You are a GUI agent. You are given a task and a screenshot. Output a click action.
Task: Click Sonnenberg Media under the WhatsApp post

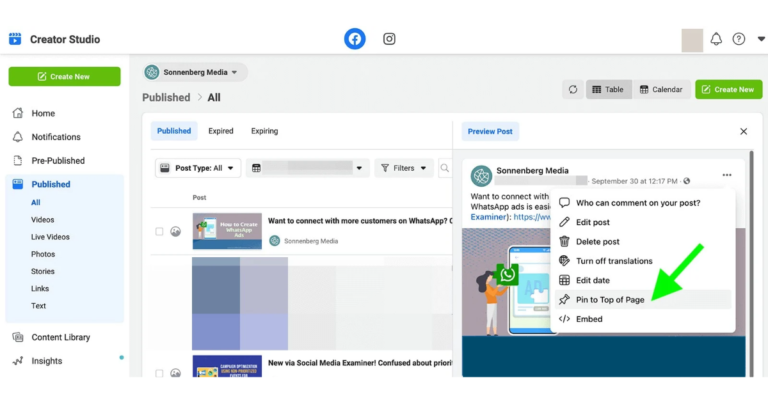[311, 241]
